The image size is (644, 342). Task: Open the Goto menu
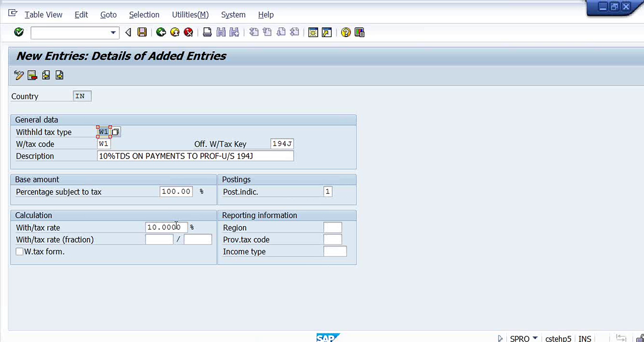pyautogui.click(x=109, y=15)
